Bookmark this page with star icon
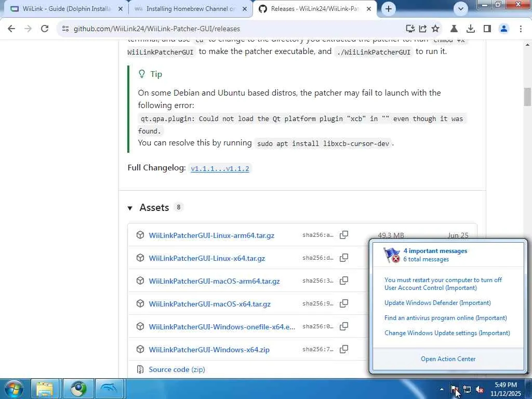 click(435, 29)
